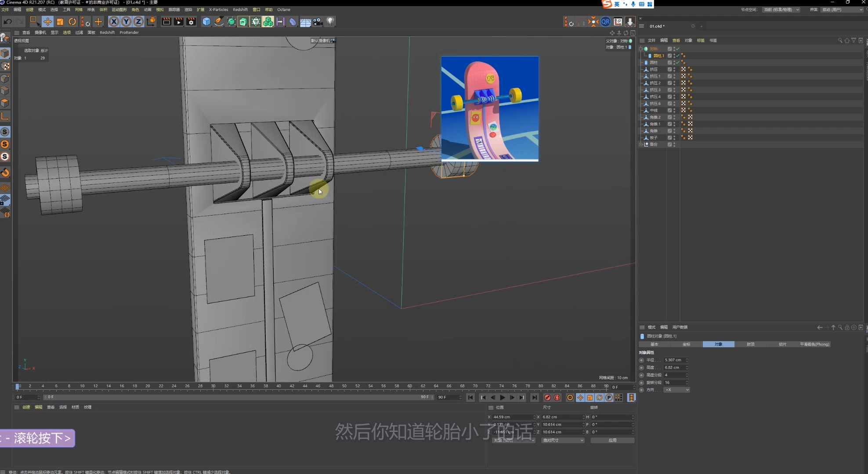Click the camera object icon
The height and width of the screenshot is (474, 868).
click(x=318, y=22)
